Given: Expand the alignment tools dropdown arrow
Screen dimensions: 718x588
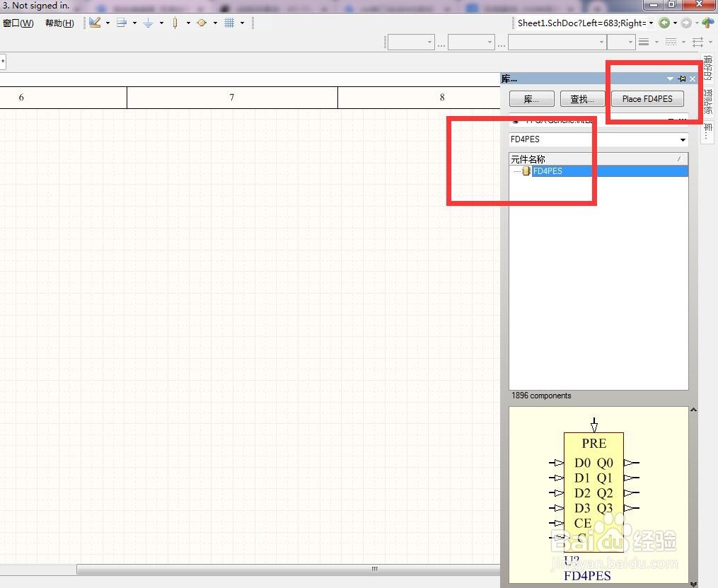Looking at the screenshot, I should (x=134, y=23).
